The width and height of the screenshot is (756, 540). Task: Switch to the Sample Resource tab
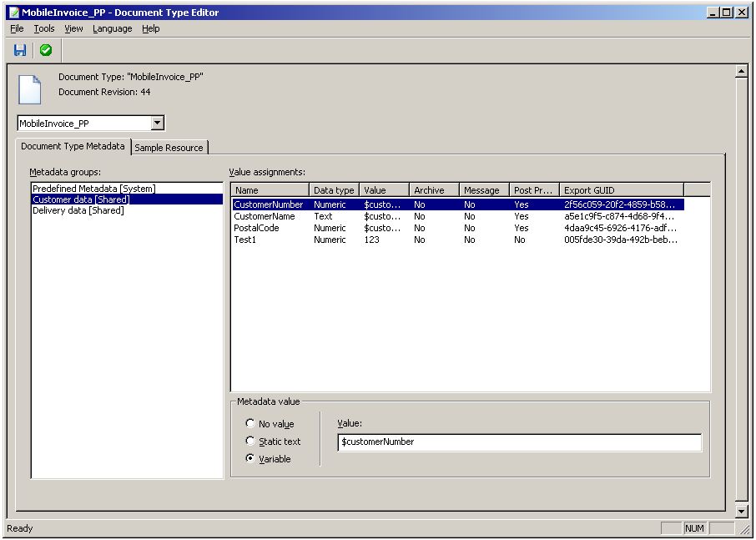coord(169,148)
